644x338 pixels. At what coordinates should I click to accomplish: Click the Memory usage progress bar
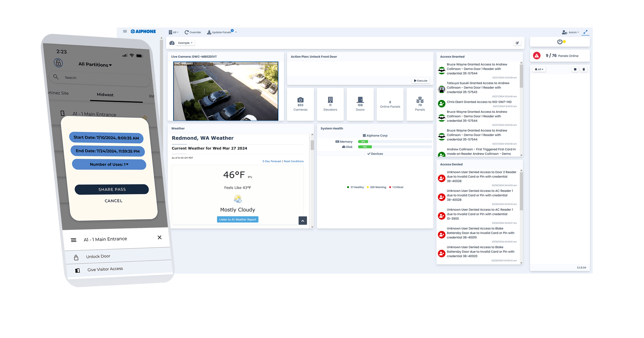(395, 142)
